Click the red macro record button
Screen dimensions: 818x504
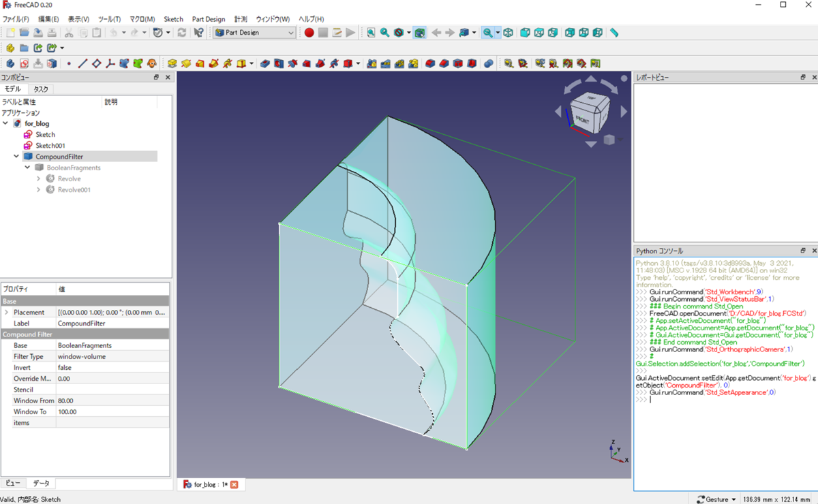tap(309, 32)
